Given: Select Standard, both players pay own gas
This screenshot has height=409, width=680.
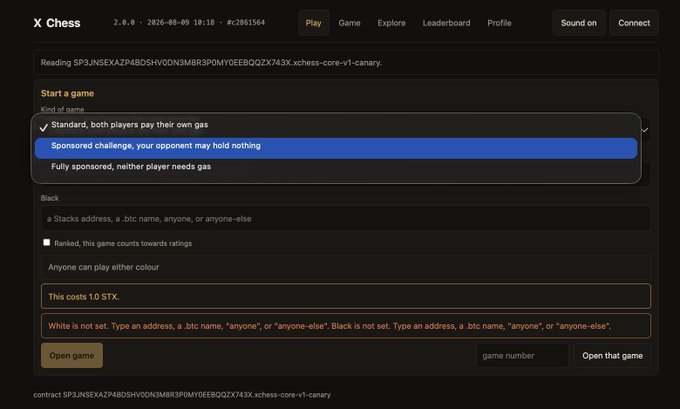Looking at the screenshot, I should tap(336, 125).
